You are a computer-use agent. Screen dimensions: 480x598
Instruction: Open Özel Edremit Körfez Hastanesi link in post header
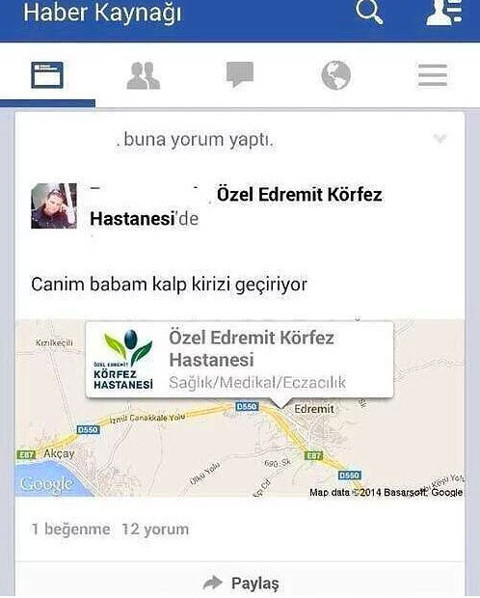[236, 207]
